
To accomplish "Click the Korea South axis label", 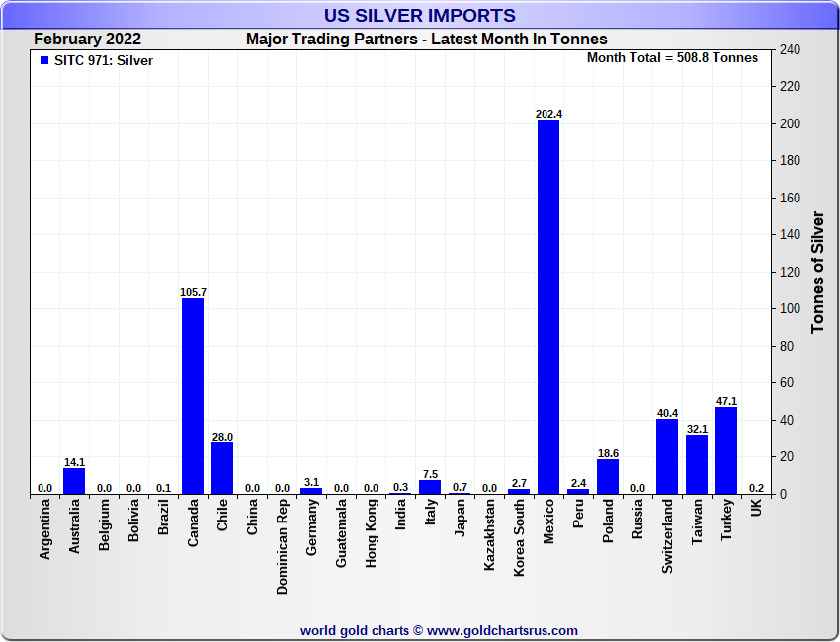I will coord(519,537).
